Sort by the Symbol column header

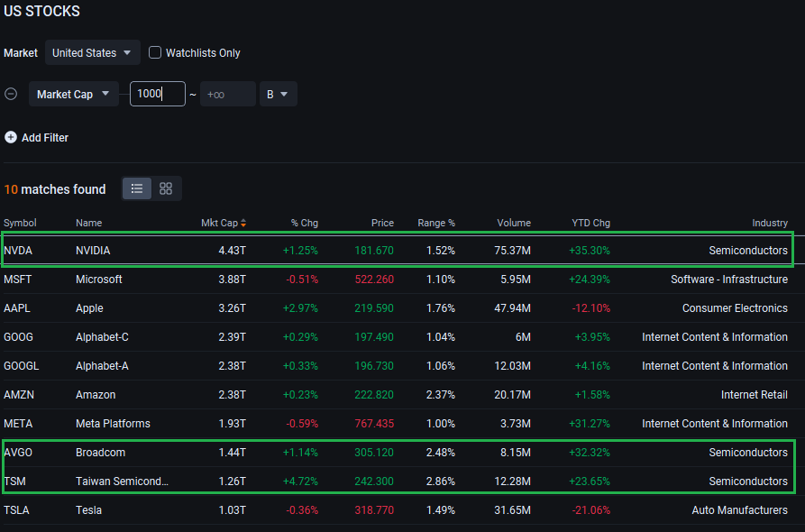(20, 223)
